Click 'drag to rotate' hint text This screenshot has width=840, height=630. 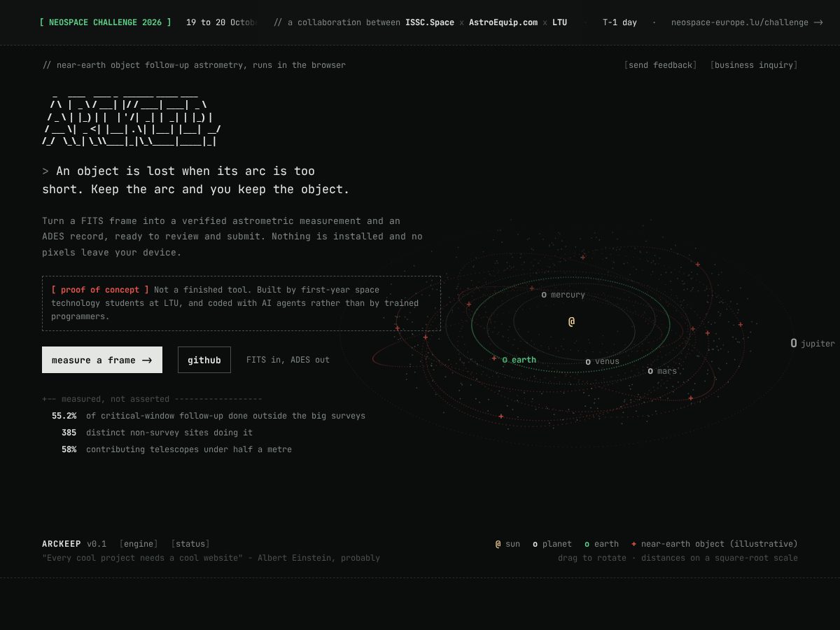coord(594,558)
